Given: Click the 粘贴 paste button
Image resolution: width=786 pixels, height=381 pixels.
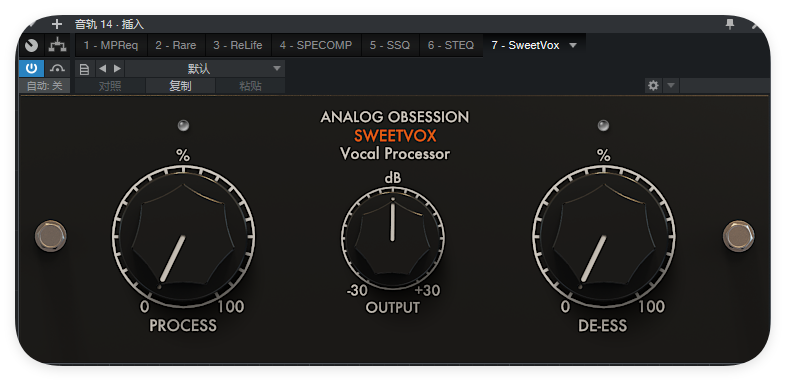Looking at the screenshot, I should [250, 86].
